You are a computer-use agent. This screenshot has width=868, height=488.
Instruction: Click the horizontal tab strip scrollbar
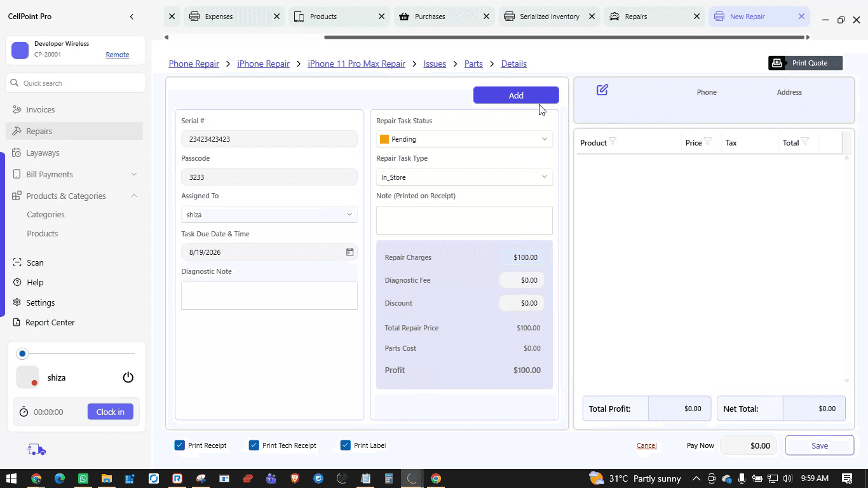[x=565, y=37]
